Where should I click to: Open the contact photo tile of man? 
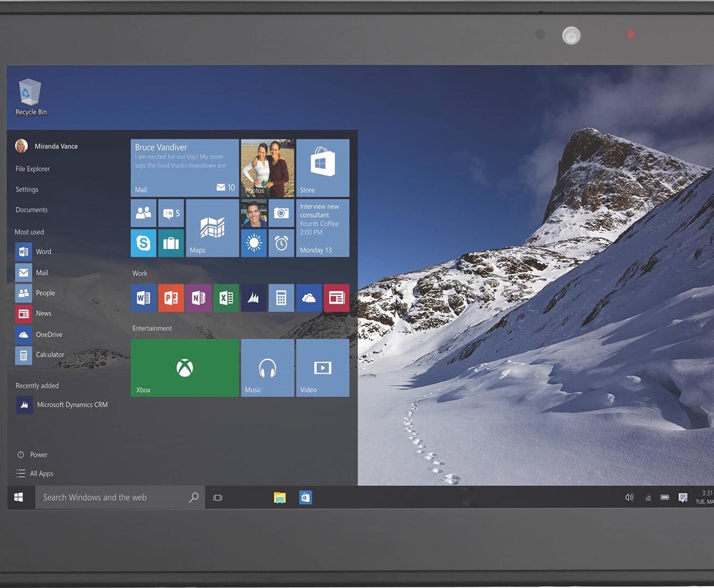tap(254, 213)
